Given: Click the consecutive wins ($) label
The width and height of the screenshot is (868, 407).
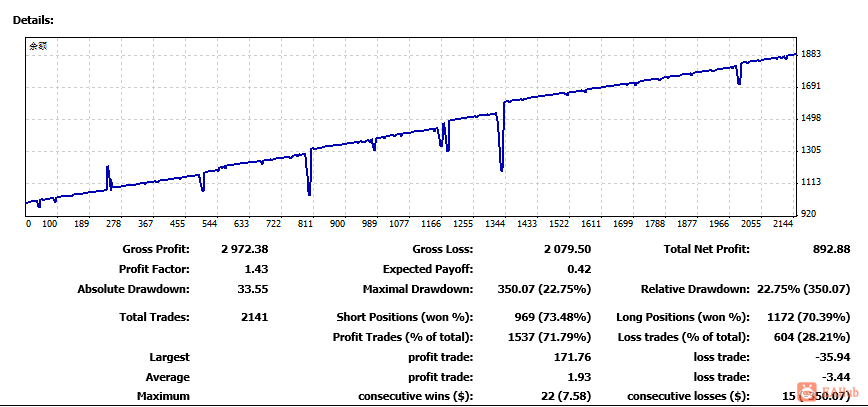Looking at the screenshot, I should point(416,396).
